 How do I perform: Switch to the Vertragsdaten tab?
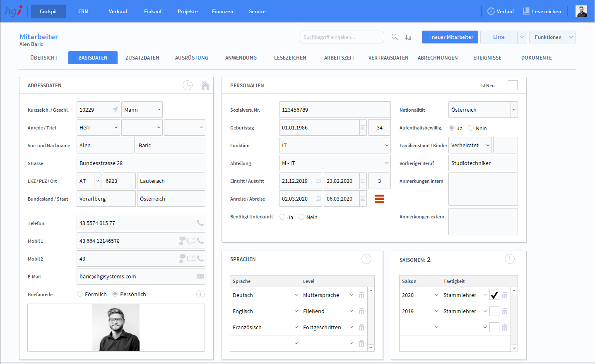click(388, 58)
